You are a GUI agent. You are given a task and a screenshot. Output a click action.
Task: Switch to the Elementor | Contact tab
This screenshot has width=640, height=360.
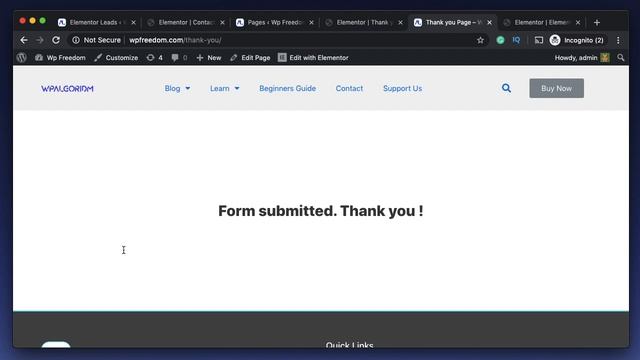(x=186, y=22)
